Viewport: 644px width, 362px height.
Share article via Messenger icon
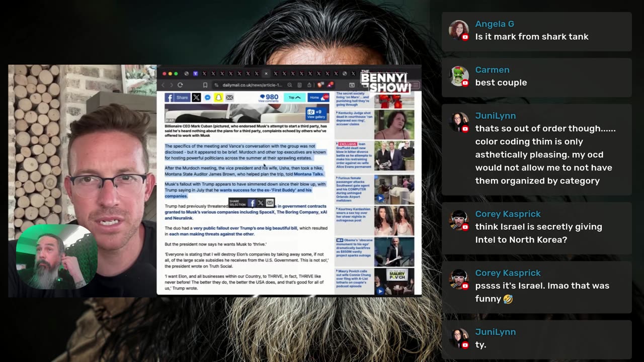point(207,98)
